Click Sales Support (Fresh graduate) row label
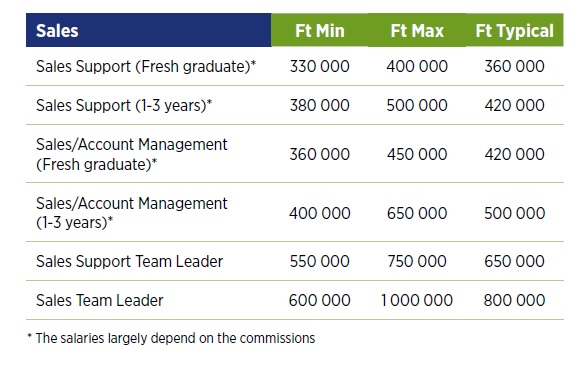The height and width of the screenshot is (379, 576). tap(146, 66)
